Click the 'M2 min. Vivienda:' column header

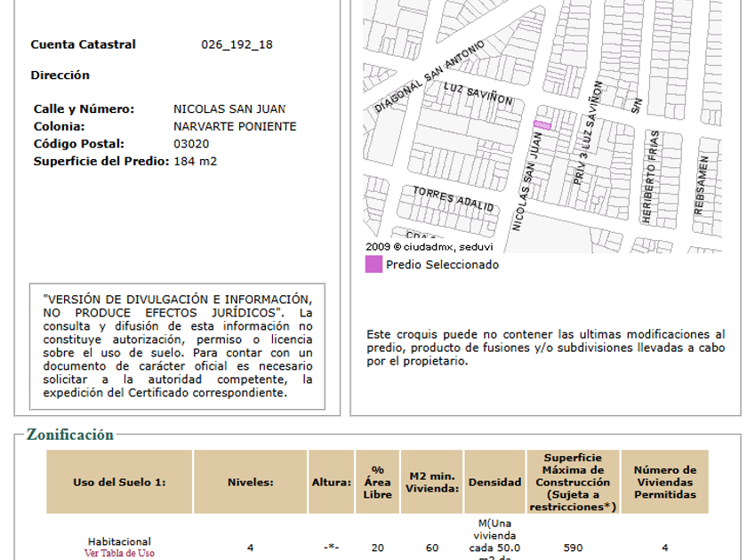coord(432,482)
